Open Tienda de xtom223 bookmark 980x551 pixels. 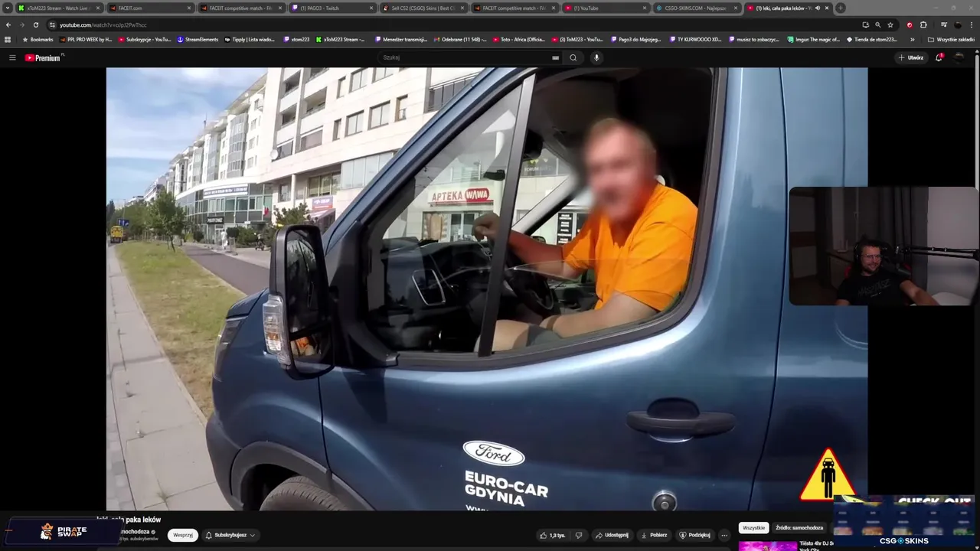click(x=872, y=39)
